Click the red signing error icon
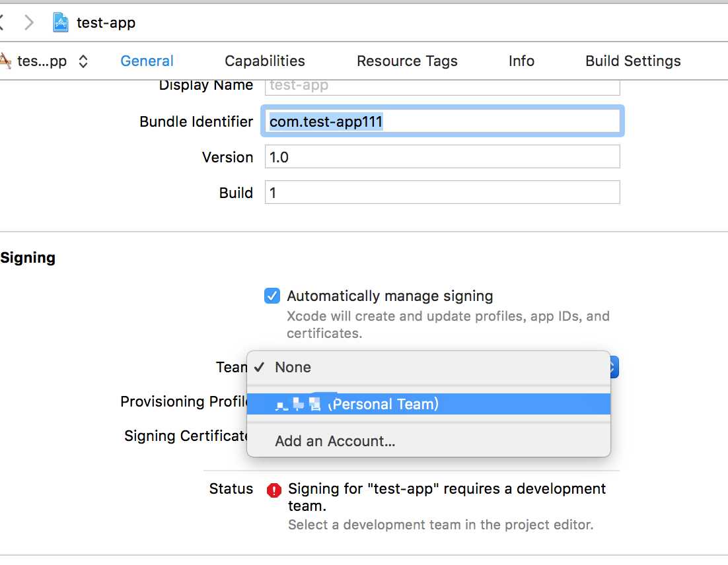The image size is (728, 565). tap(274, 490)
